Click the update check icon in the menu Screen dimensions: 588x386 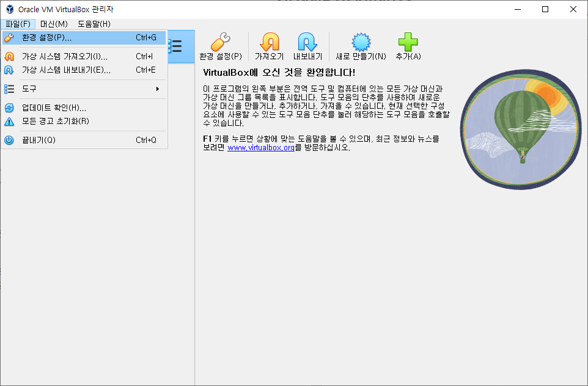click(9, 107)
